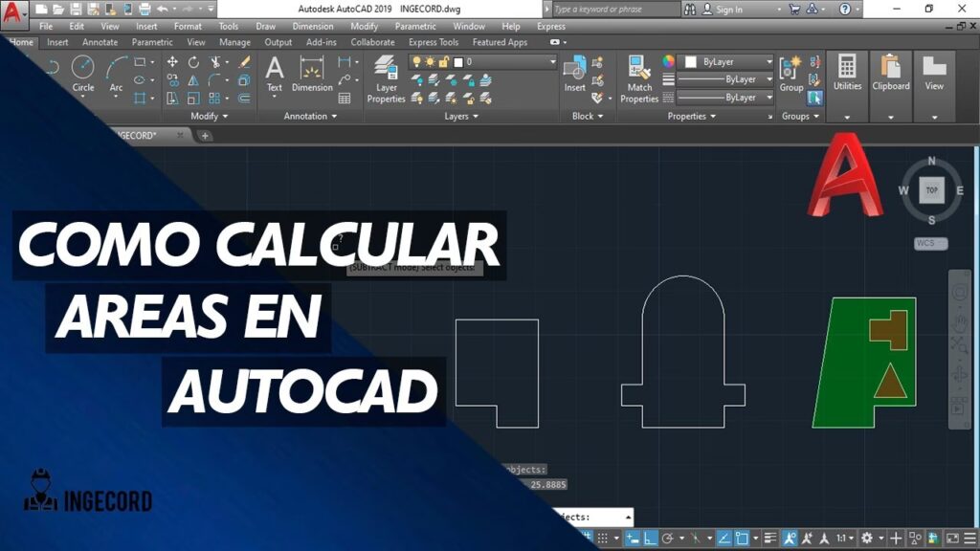Open the Dimension tool
The height and width of the screenshot is (551, 980).
tap(312, 74)
